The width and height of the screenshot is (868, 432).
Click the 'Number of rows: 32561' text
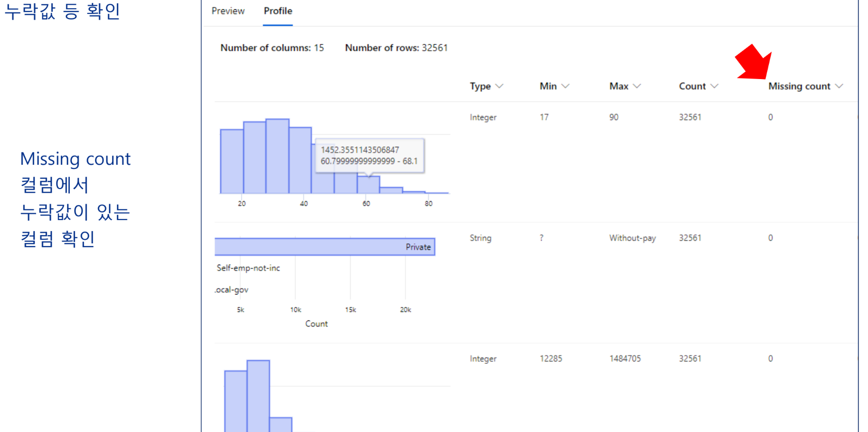(x=396, y=48)
